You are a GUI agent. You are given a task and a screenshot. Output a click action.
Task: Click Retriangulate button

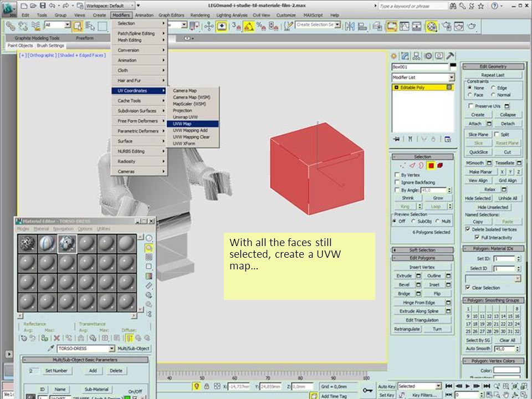[407, 329]
